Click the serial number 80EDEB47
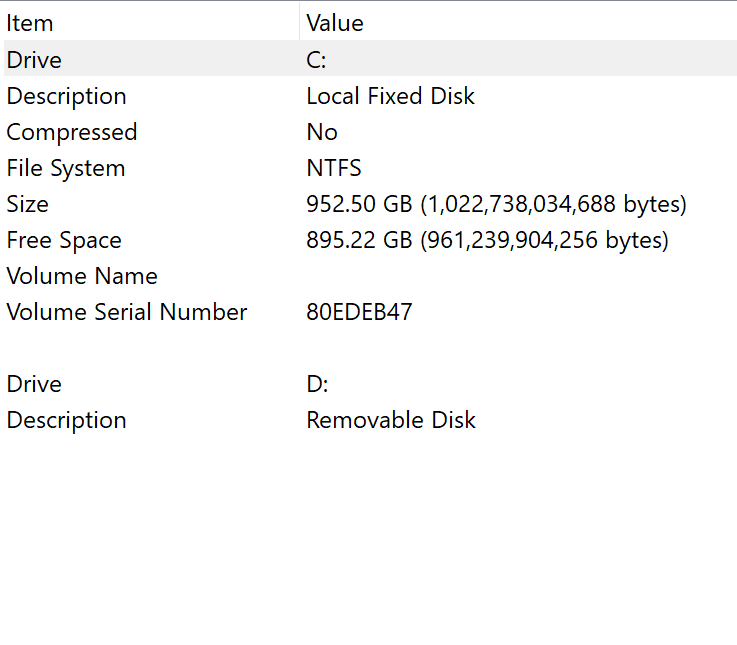Screen dimensions: 737x645 (x=359, y=312)
